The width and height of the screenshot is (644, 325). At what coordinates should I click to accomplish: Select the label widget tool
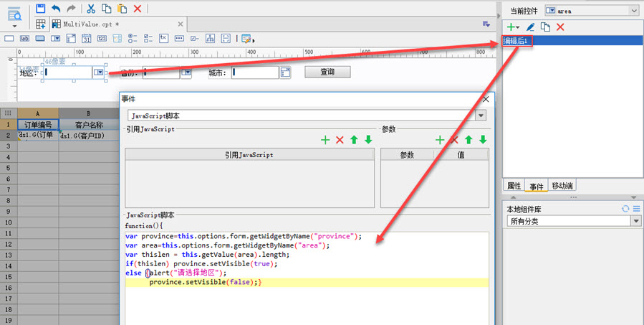24,39
